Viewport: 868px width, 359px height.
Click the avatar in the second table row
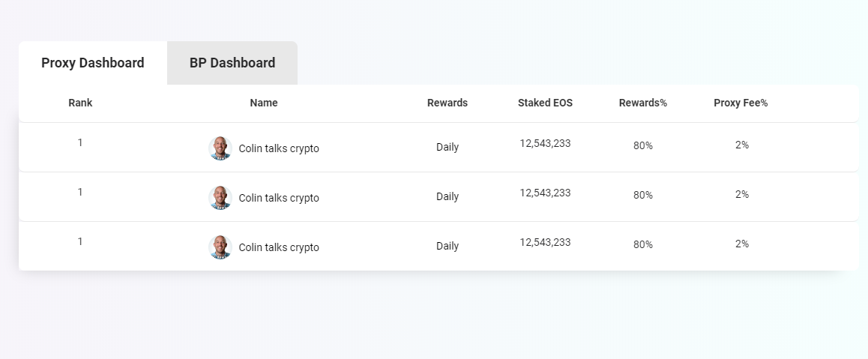coord(220,198)
